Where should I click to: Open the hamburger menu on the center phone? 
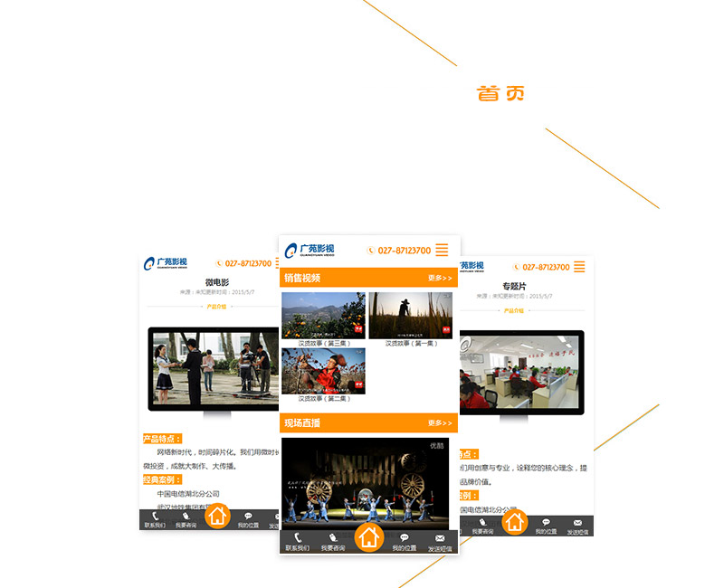click(x=442, y=250)
